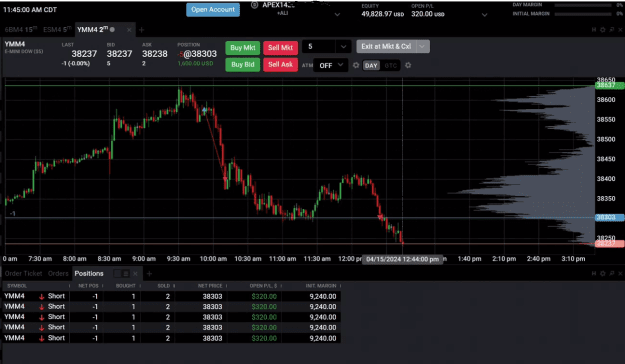Pop out the chart panel
Image resolution: width=625 pixels, height=364 pixels.
(x=611, y=30)
